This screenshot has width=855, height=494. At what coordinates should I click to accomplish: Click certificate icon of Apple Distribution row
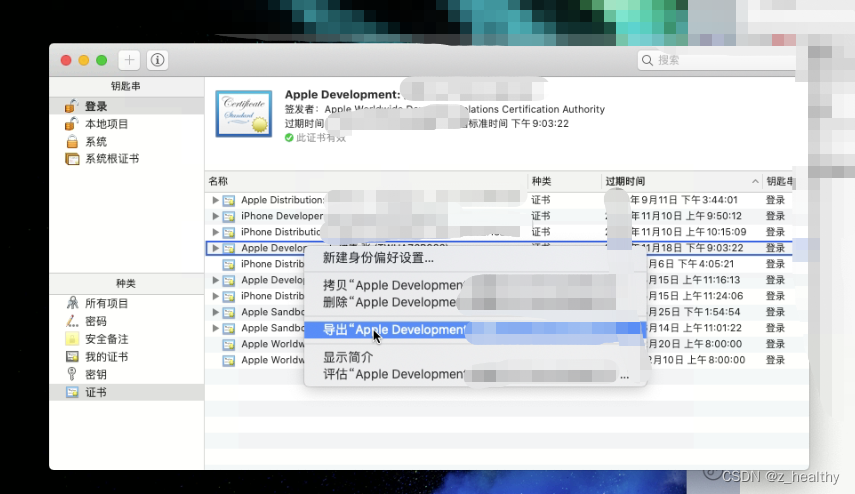pyautogui.click(x=229, y=200)
